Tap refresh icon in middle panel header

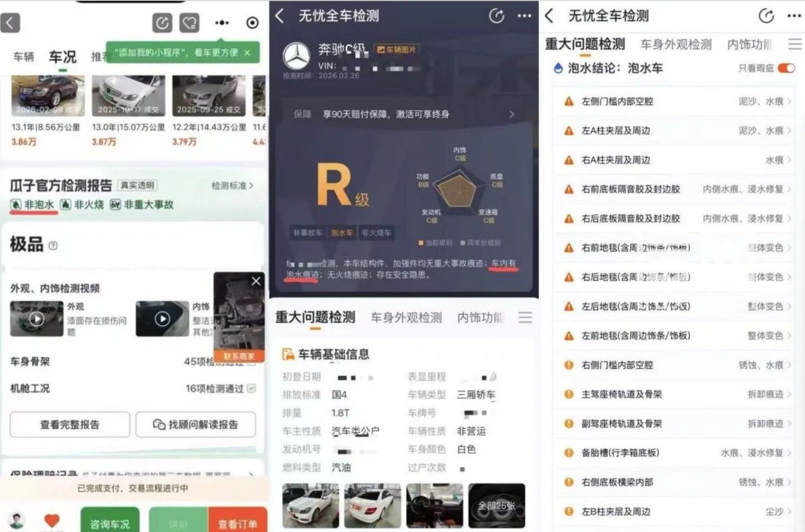pos(496,16)
